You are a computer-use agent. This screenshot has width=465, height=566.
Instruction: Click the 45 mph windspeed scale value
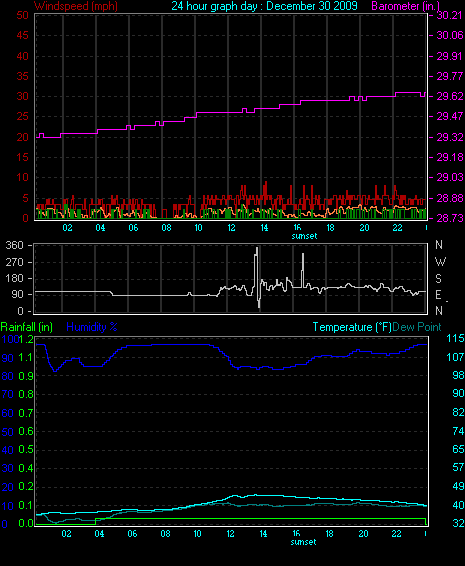[x=22, y=35]
